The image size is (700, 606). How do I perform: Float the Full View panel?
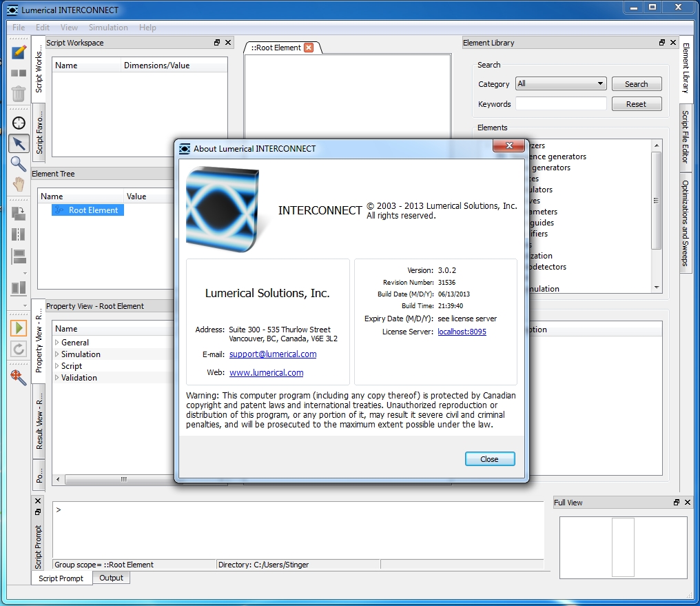677,503
